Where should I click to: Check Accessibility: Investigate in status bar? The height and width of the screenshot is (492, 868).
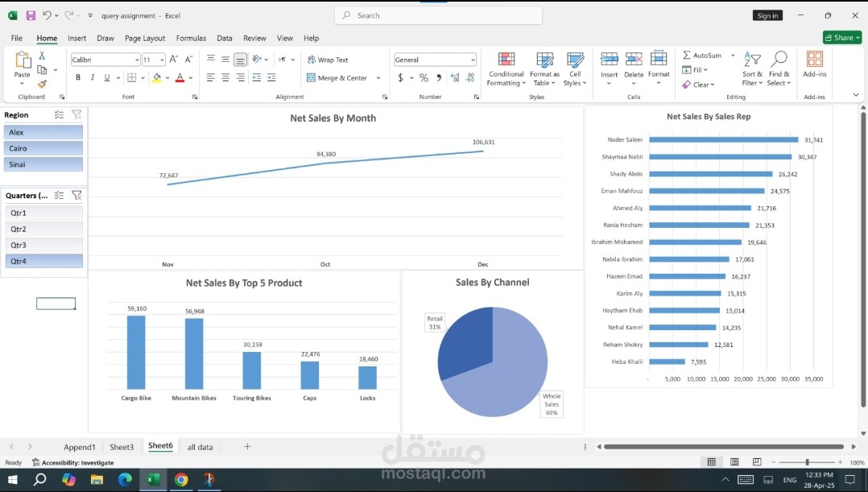[72, 463]
